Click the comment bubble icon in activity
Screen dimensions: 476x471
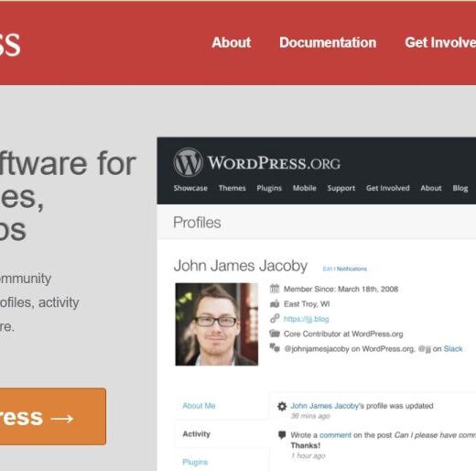point(282,434)
